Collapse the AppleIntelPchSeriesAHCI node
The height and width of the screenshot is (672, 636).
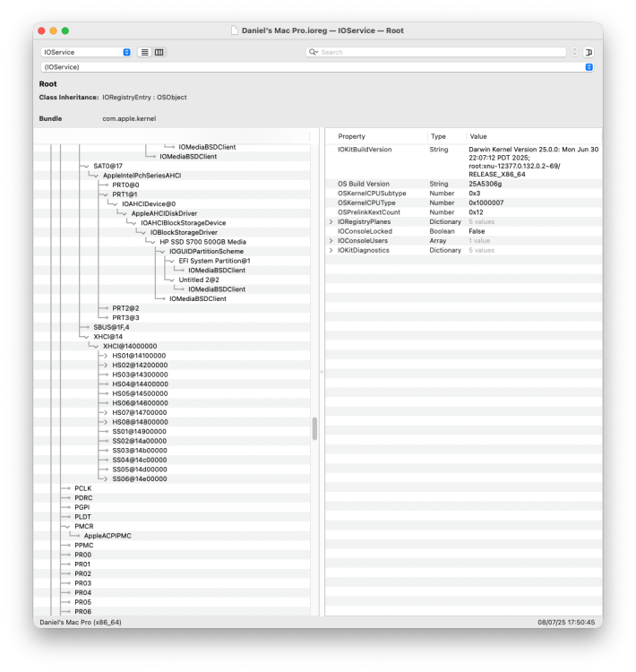pyautogui.click(x=97, y=176)
